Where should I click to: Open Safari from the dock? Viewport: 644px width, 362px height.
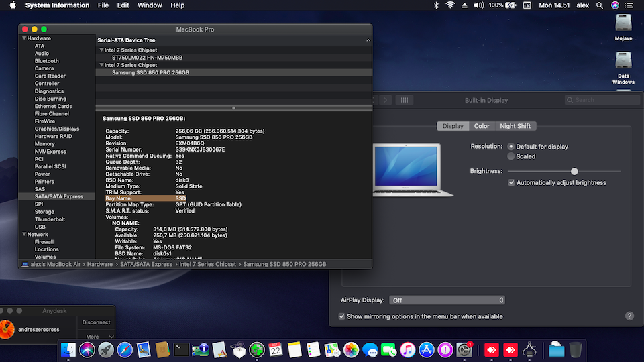125,349
